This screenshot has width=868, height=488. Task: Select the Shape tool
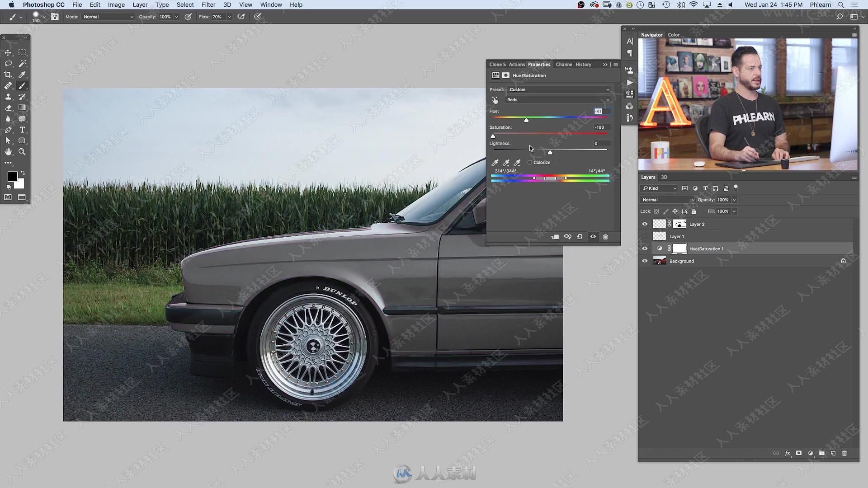(x=22, y=141)
